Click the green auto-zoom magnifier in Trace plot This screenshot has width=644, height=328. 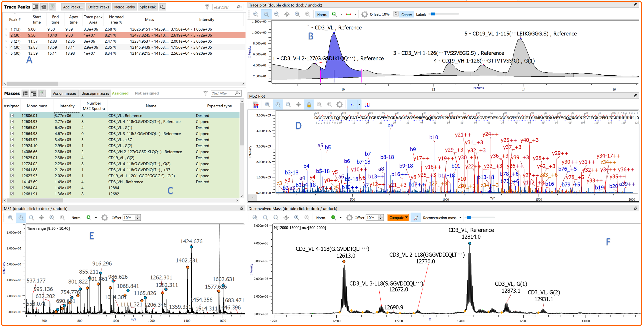pos(334,14)
